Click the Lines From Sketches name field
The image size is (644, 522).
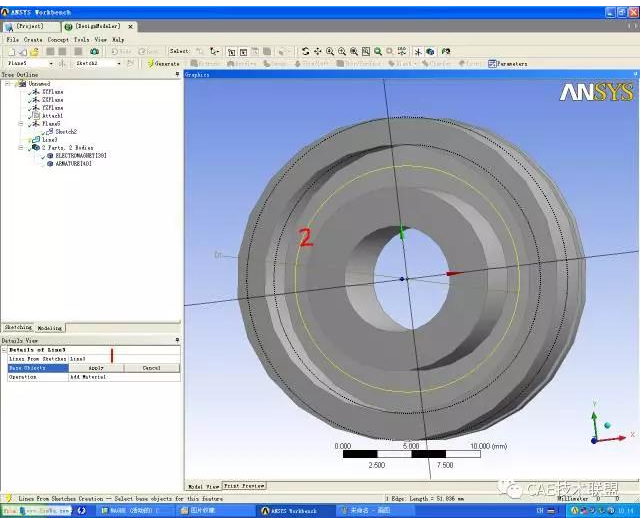[124, 359]
